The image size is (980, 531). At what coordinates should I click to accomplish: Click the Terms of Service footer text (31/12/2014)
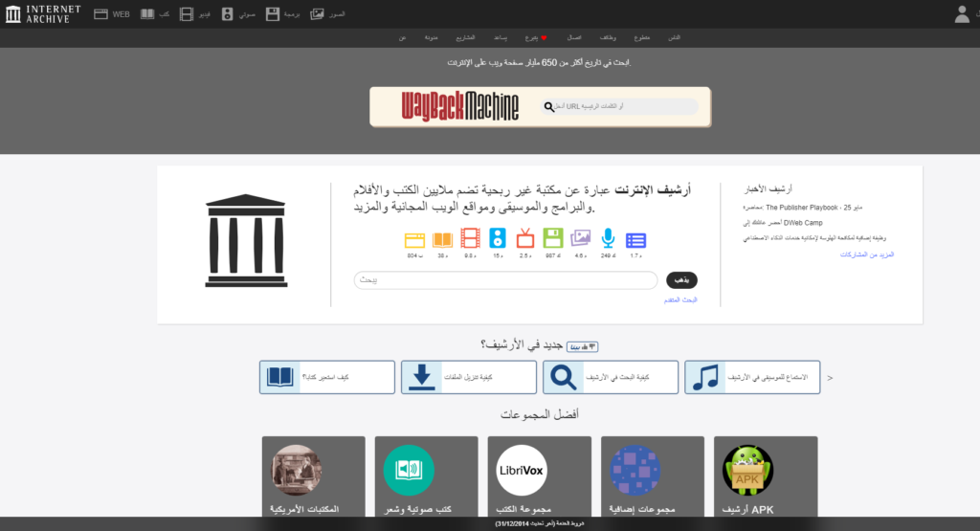point(540,523)
